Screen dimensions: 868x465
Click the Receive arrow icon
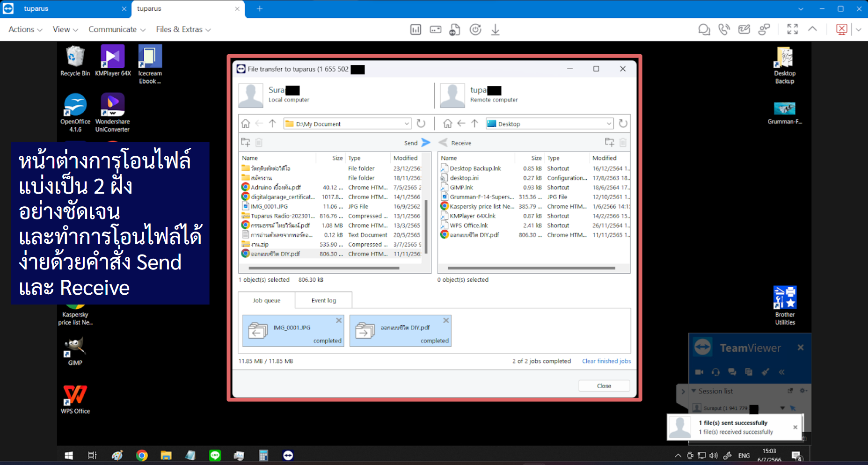[x=443, y=143]
